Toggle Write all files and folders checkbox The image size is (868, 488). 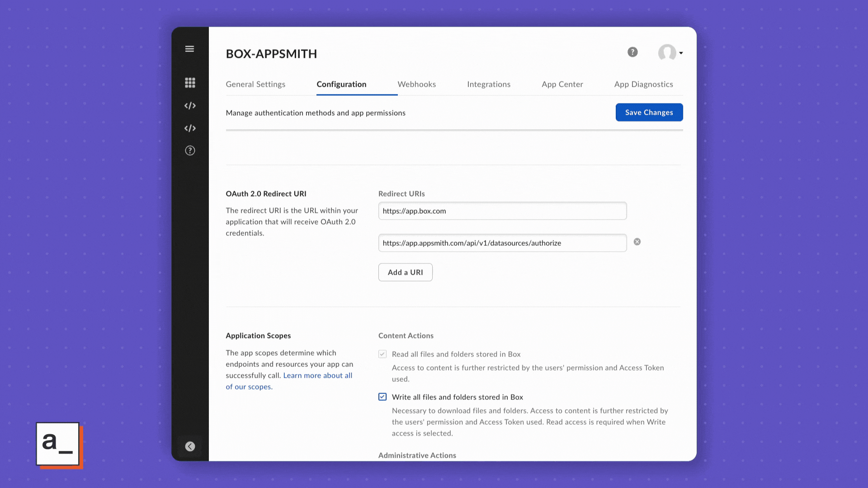(x=382, y=397)
